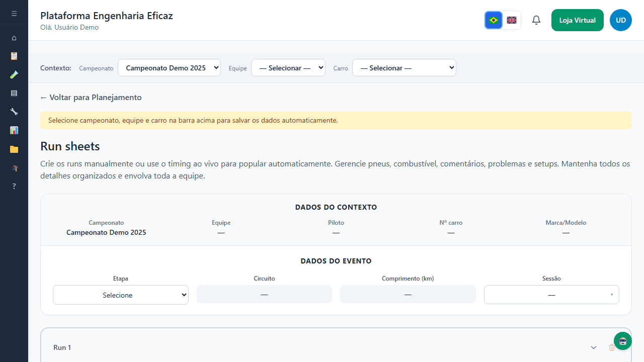Go back via Voltar para Planejamento
The image size is (644, 362).
tap(91, 98)
